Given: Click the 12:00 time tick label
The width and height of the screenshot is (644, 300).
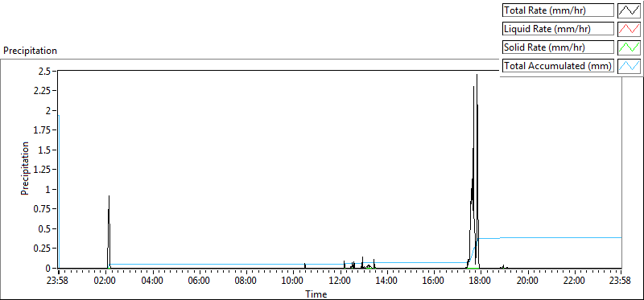Looking at the screenshot, I should (340, 282).
